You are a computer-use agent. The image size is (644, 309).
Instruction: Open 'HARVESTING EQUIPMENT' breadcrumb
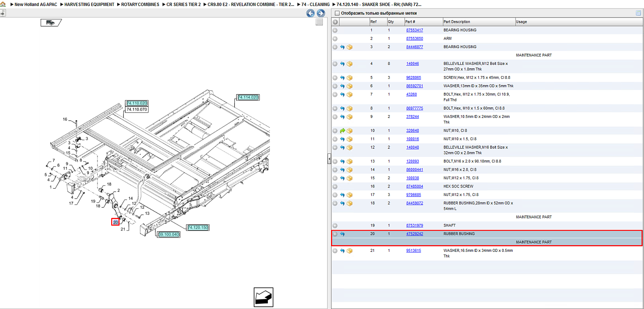pos(89,4)
